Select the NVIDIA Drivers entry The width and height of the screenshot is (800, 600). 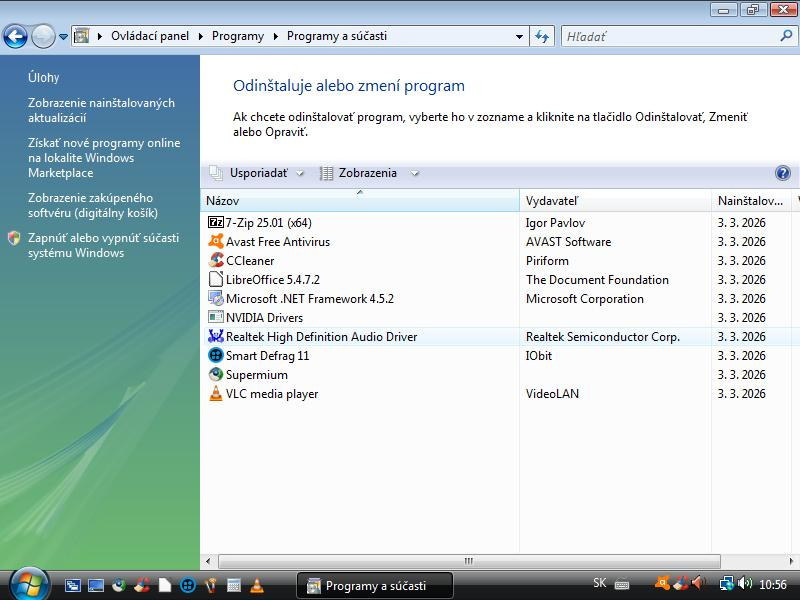pyautogui.click(x=264, y=318)
